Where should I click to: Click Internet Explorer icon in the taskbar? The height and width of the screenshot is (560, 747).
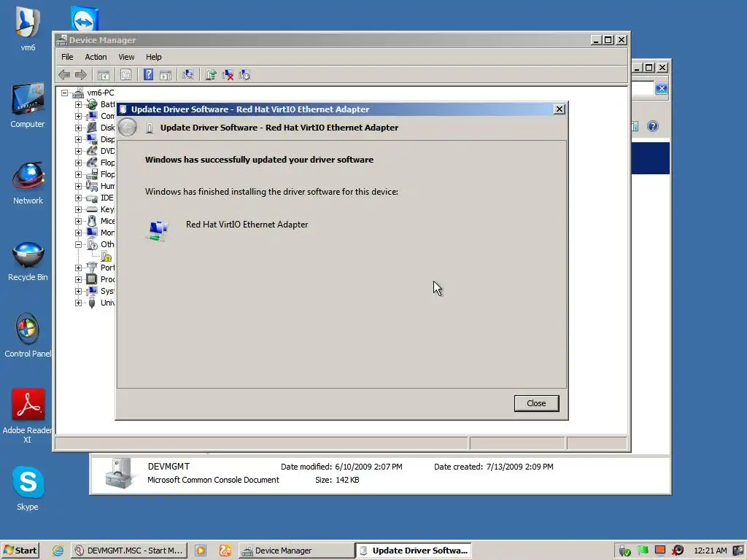(58, 551)
